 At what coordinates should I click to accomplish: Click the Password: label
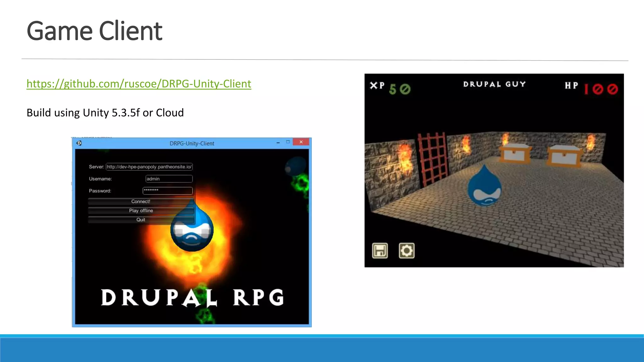click(100, 191)
